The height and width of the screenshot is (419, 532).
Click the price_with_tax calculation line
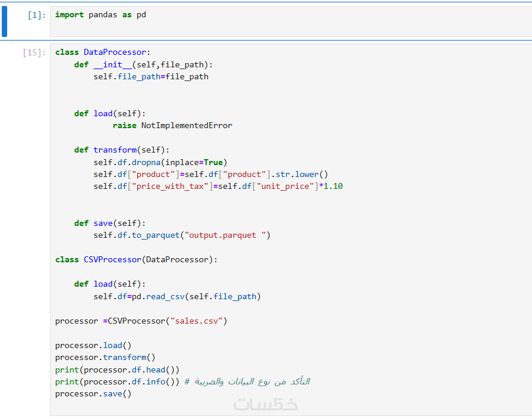(218, 187)
